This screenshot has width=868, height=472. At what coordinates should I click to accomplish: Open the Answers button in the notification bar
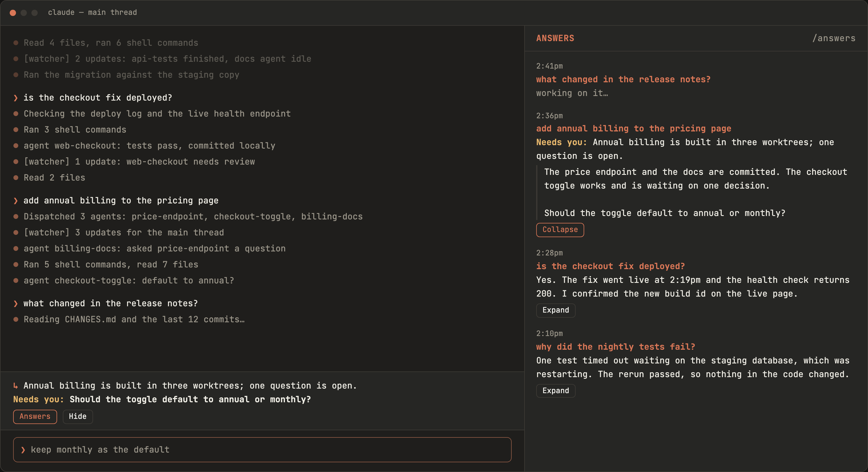pyautogui.click(x=35, y=416)
